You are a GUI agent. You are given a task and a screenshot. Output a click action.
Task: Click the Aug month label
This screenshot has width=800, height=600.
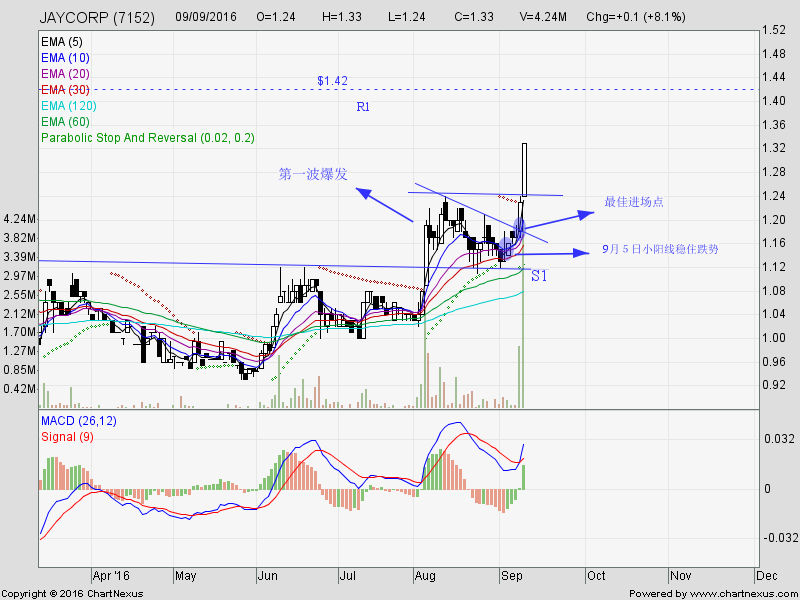click(x=425, y=576)
